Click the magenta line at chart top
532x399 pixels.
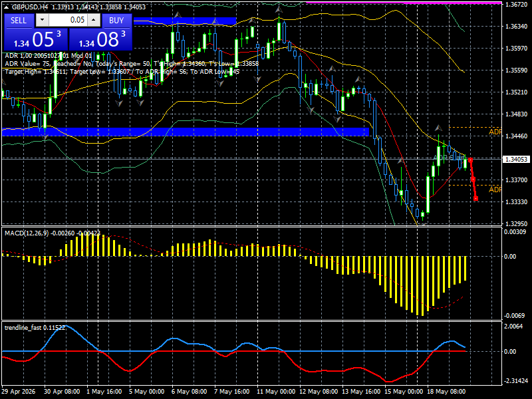coord(404,3)
